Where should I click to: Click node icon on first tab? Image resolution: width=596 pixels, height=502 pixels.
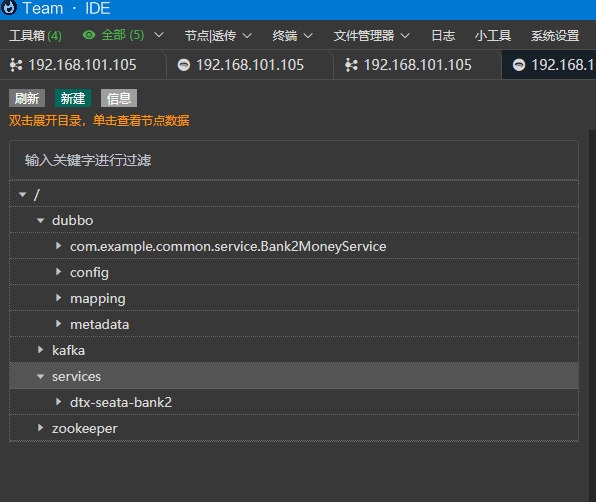[16, 65]
